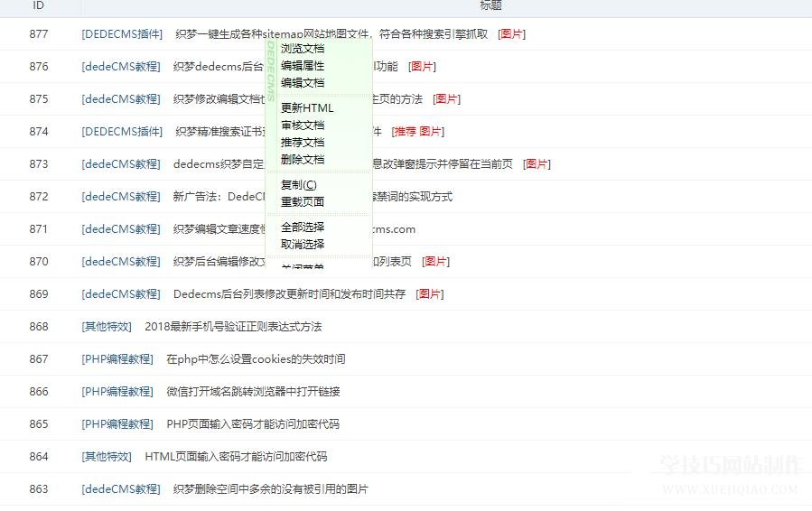Open category [PHP编程教程] on row 867
This screenshot has width=812, height=511.
[x=117, y=359]
